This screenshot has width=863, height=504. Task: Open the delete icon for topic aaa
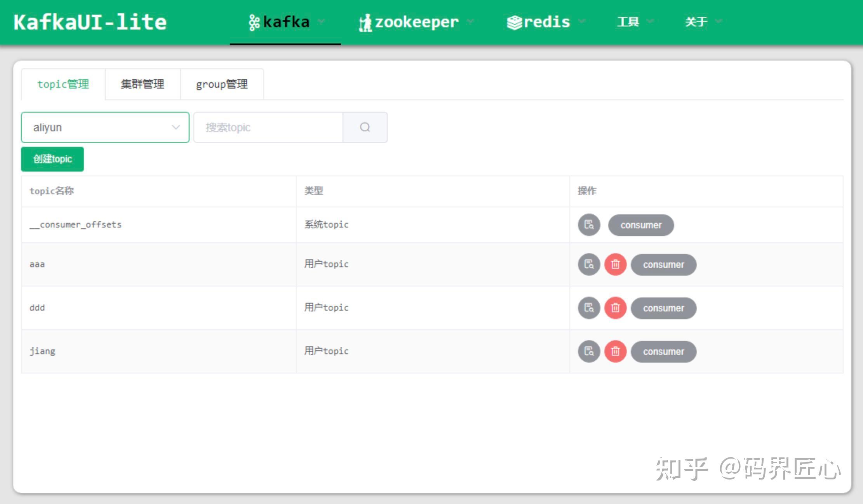click(616, 264)
